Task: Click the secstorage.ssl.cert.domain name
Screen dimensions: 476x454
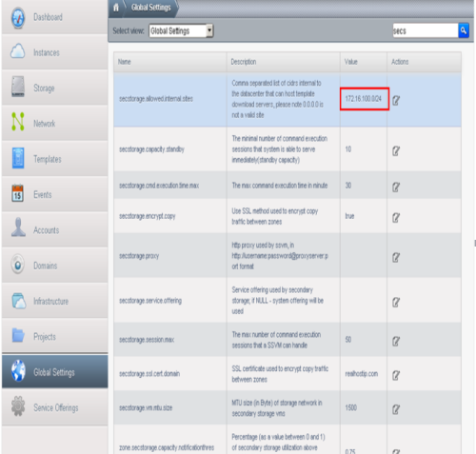Action: (x=149, y=374)
